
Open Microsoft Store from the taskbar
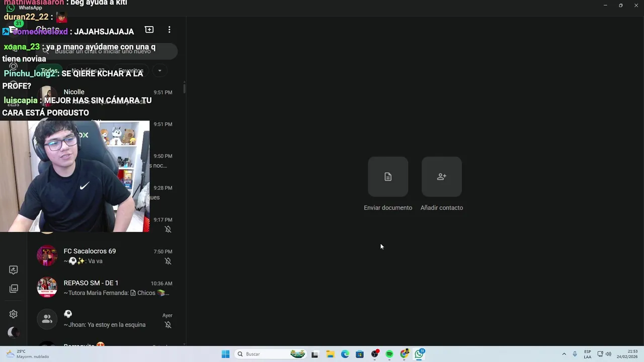360,354
